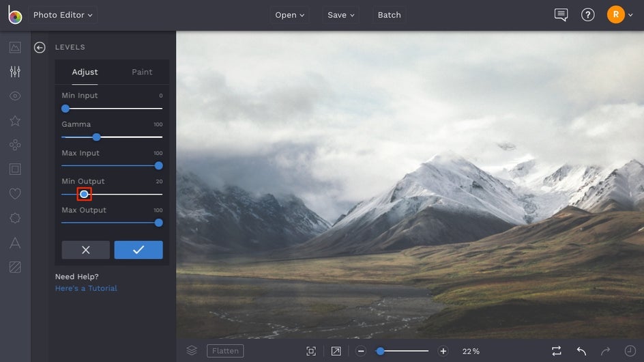The image size is (644, 362).
Task: Open the Here's a Tutorial link
Action: 86,288
